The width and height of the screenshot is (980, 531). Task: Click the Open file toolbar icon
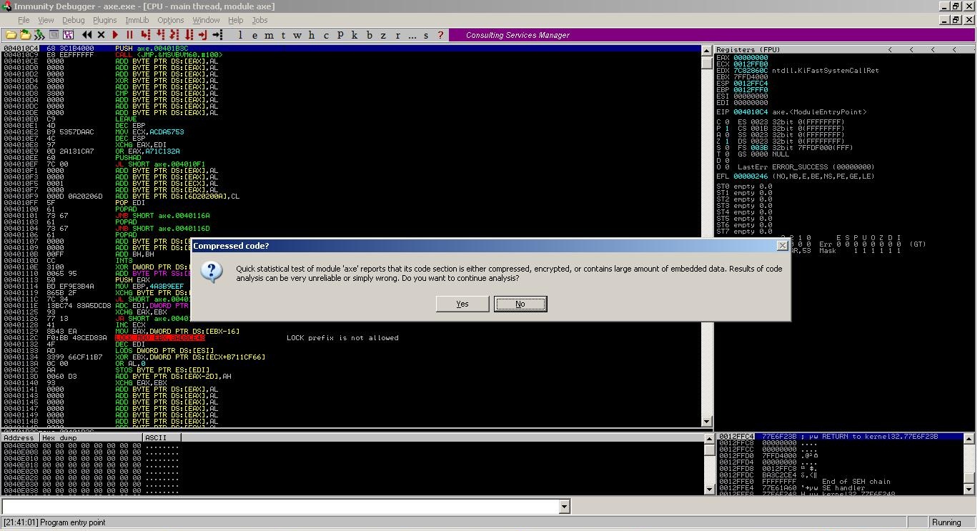click(11, 34)
